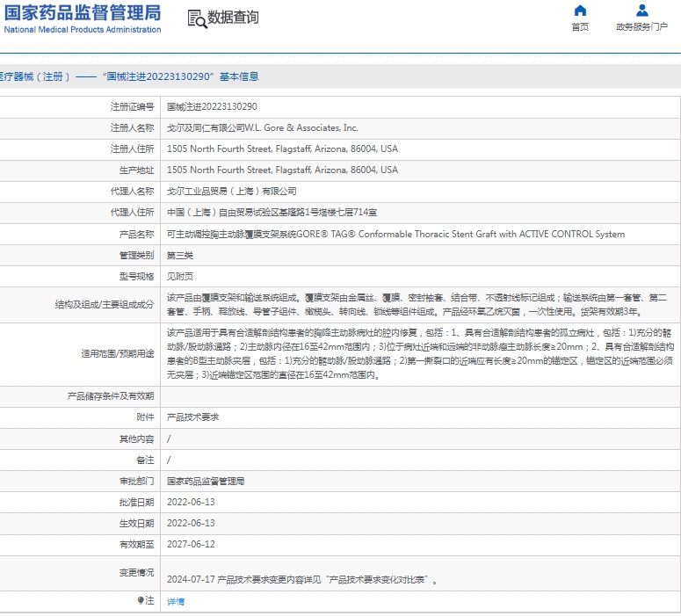The height and width of the screenshot is (616, 681).
Task: Click the 注册人住所 address value
Action: [282, 149]
